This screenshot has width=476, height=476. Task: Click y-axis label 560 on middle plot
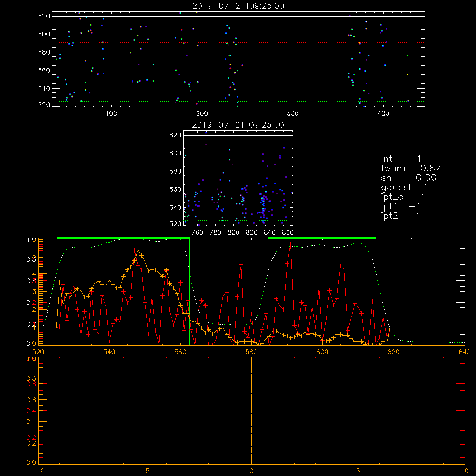(x=175, y=189)
